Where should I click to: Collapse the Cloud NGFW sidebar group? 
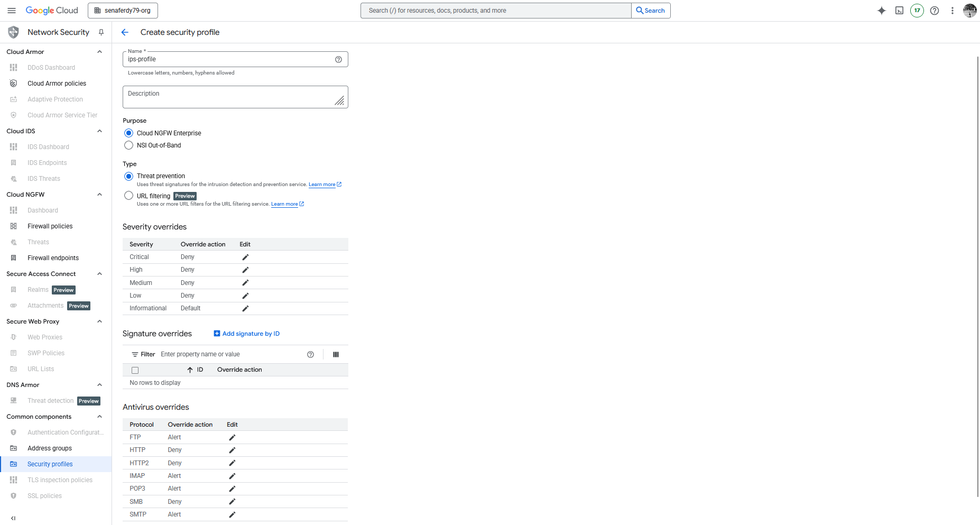pyautogui.click(x=99, y=195)
